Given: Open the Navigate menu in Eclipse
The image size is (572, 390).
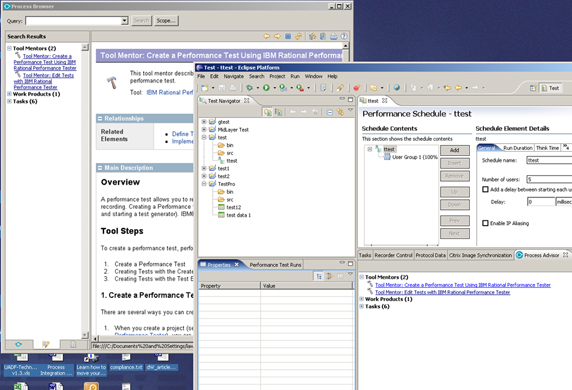Looking at the screenshot, I should (233, 76).
